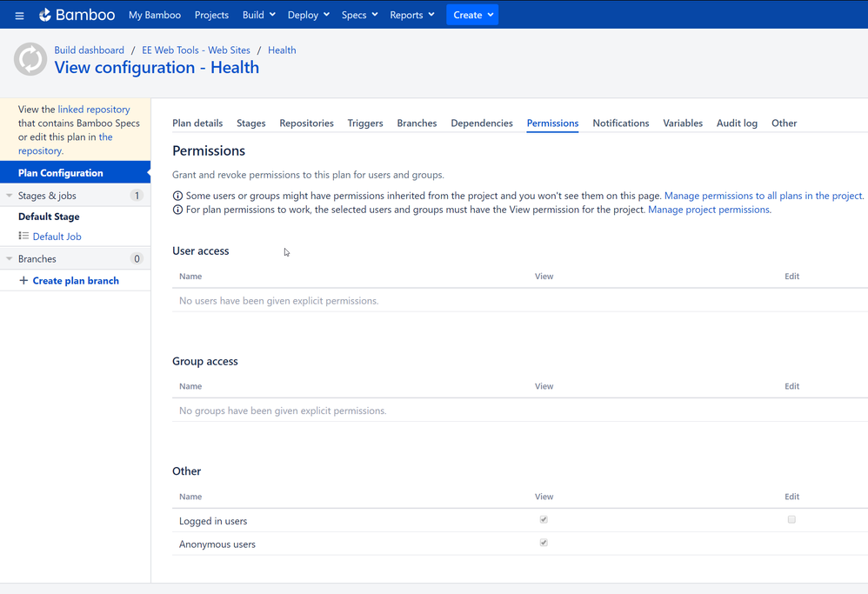868x594 pixels.
Task: Open the Projects menu item
Action: pyautogui.click(x=211, y=15)
